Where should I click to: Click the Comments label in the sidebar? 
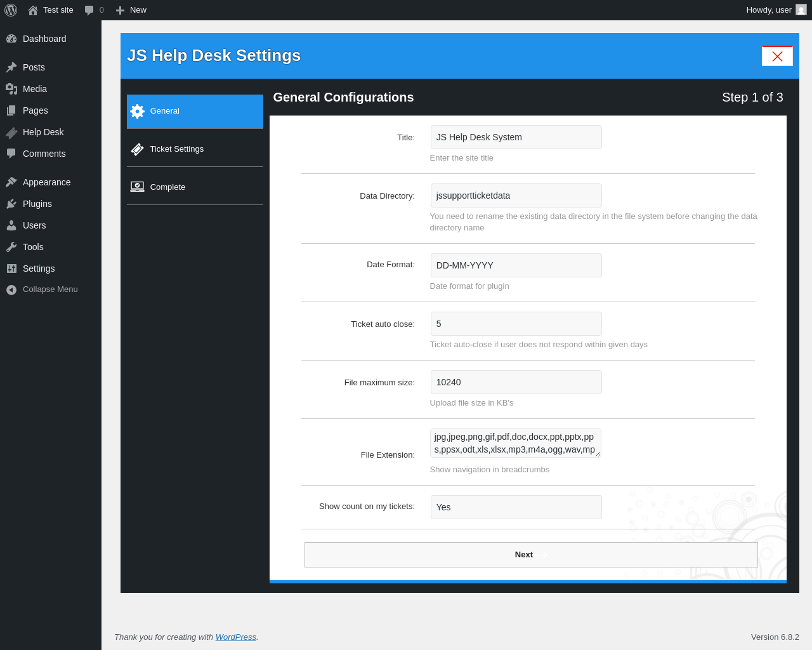point(44,154)
